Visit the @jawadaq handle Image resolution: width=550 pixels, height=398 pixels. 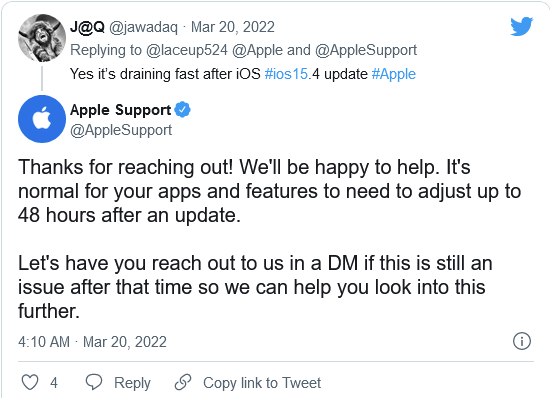pos(143,27)
